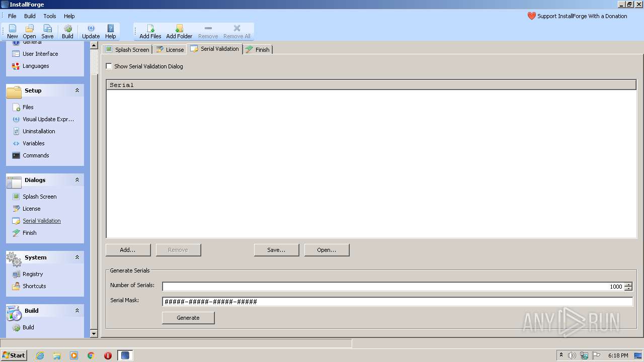
Task: Click the volume tray icon
Action: pos(572,355)
